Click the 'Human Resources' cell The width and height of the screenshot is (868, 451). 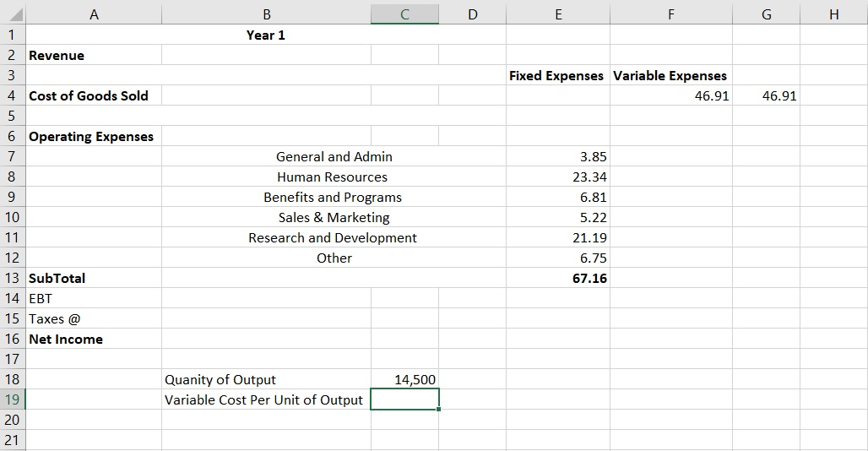pyautogui.click(x=334, y=177)
